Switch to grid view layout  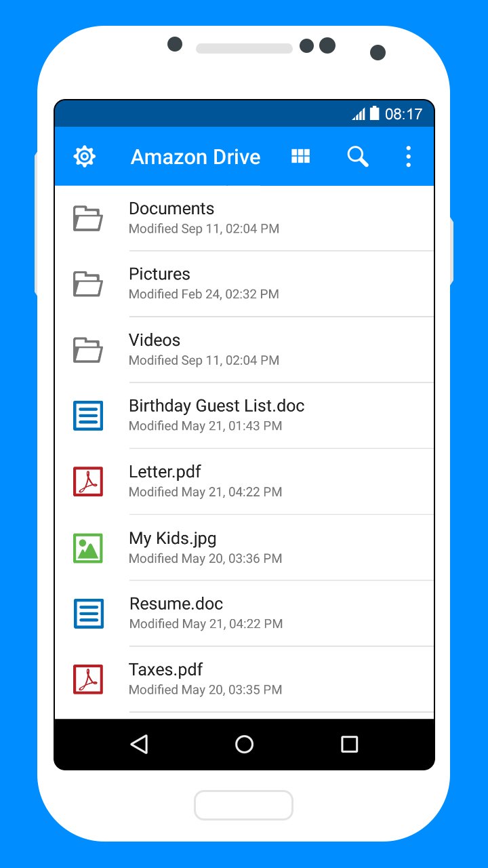(300, 157)
